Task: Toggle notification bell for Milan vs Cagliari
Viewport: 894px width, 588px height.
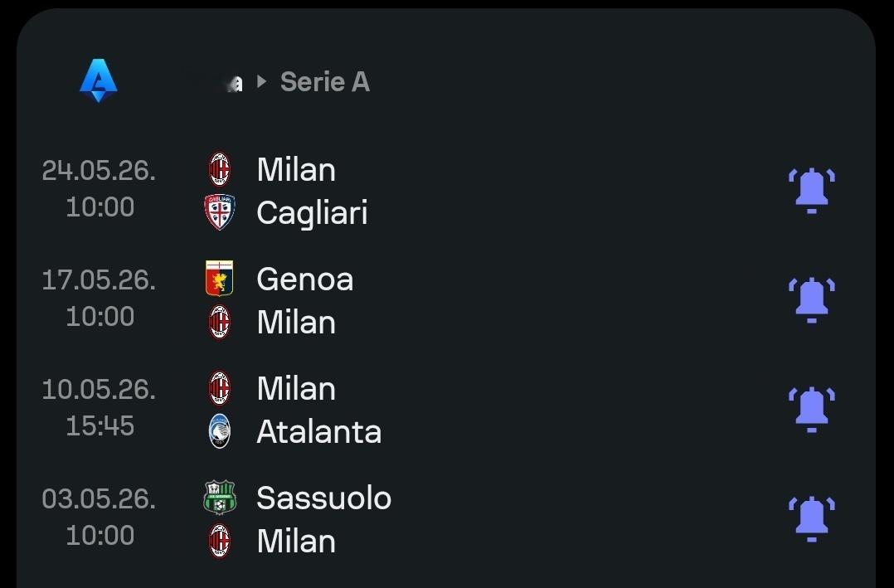Action: [811, 190]
